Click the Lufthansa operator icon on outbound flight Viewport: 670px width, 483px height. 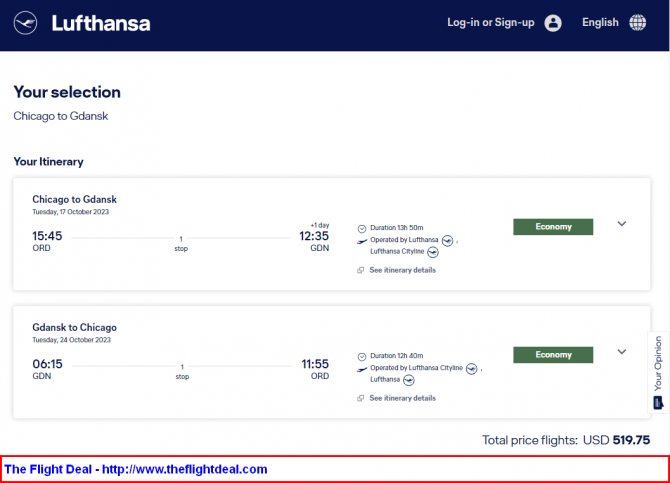pos(447,241)
